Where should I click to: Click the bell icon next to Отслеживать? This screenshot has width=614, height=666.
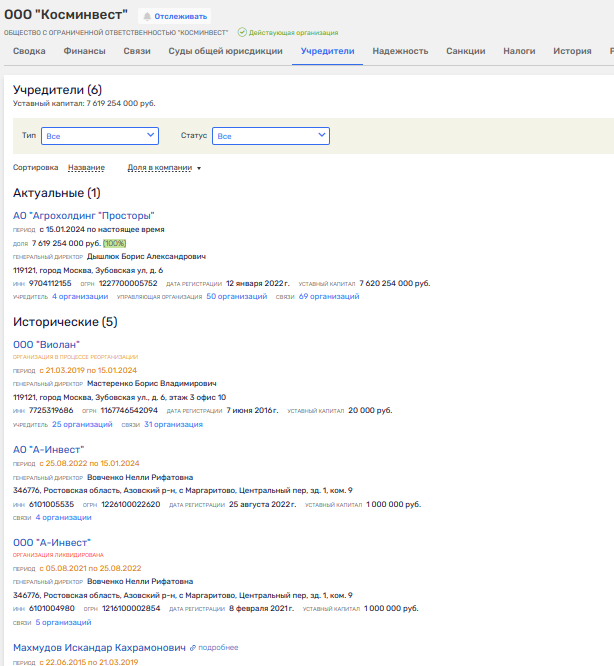147,16
